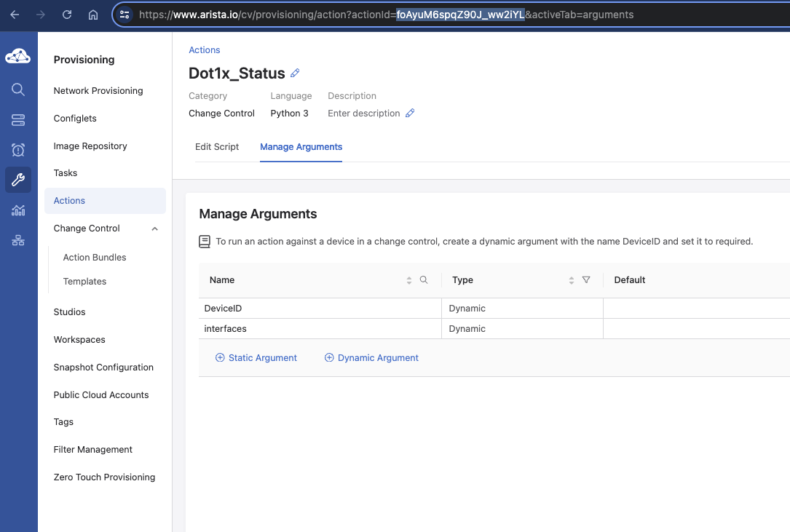Click the Name column sort arrows
790x532 pixels.
coord(409,280)
